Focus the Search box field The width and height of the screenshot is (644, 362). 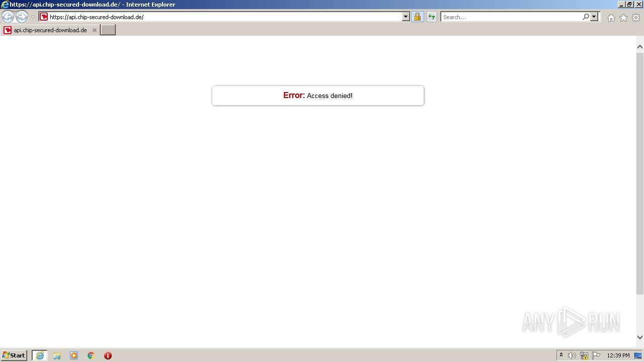pos(511,17)
